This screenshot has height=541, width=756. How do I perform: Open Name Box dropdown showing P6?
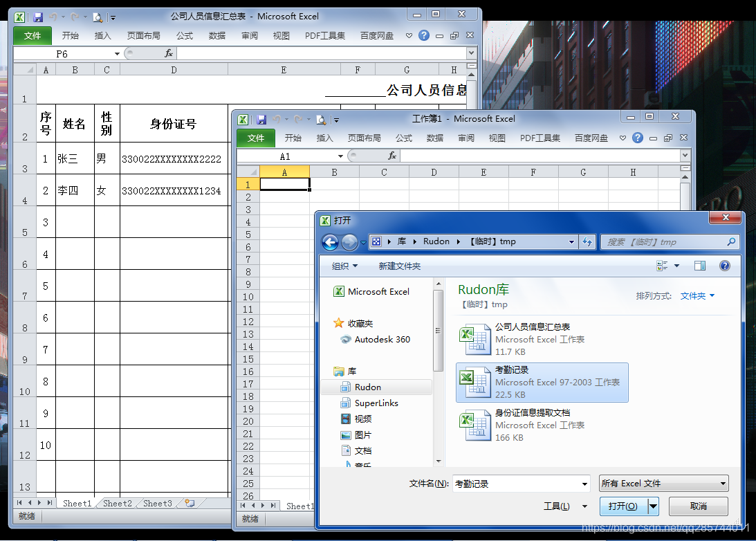click(117, 53)
